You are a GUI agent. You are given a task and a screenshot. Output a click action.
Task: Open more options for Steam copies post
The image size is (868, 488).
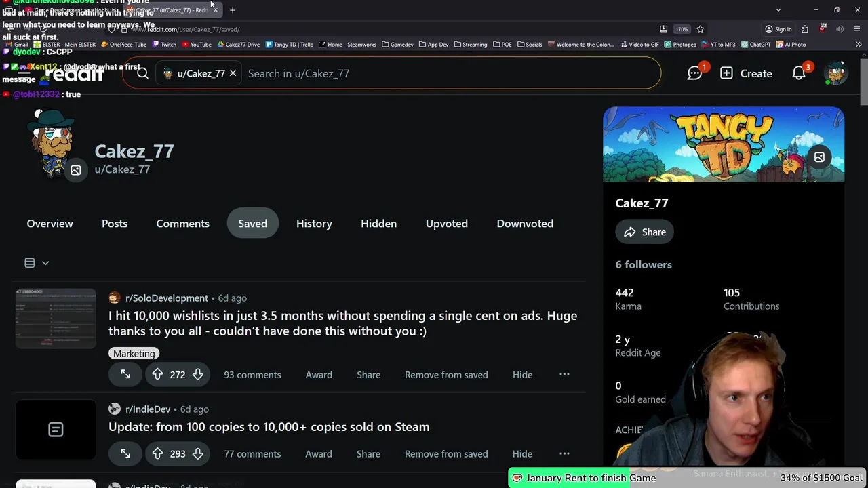tap(564, 453)
